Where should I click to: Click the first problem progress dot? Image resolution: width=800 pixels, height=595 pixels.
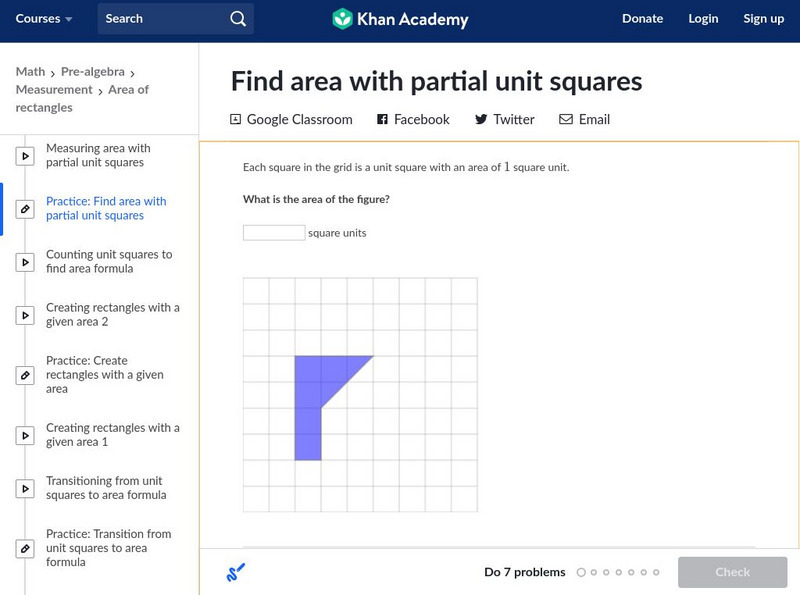(581, 573)
